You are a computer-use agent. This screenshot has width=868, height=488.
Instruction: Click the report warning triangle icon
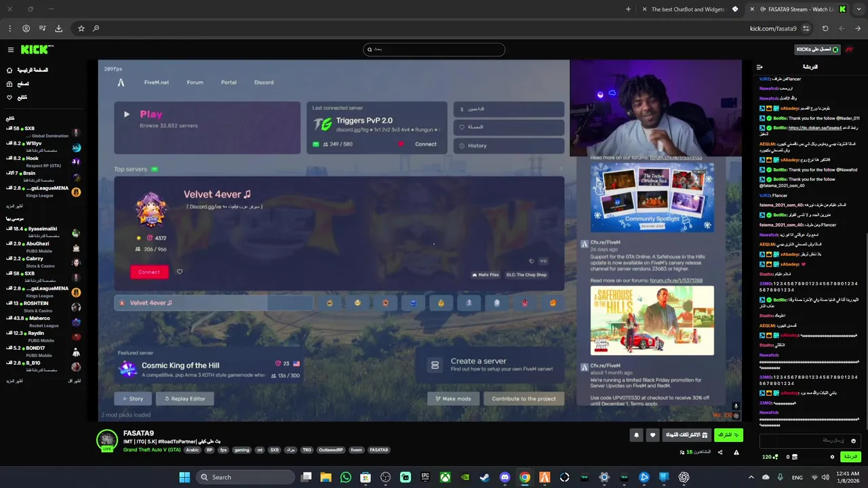point(736,452)
